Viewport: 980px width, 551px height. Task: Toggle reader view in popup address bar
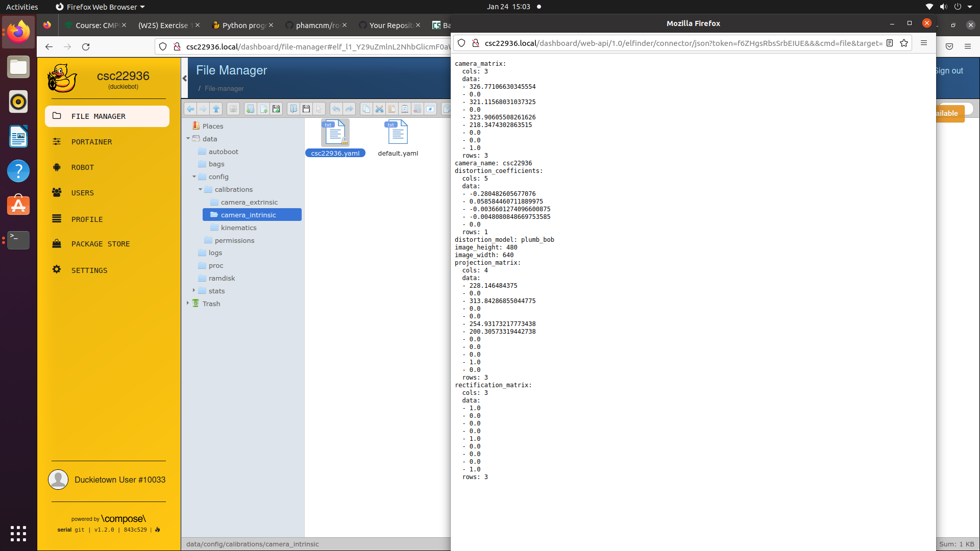coord(890,43)
